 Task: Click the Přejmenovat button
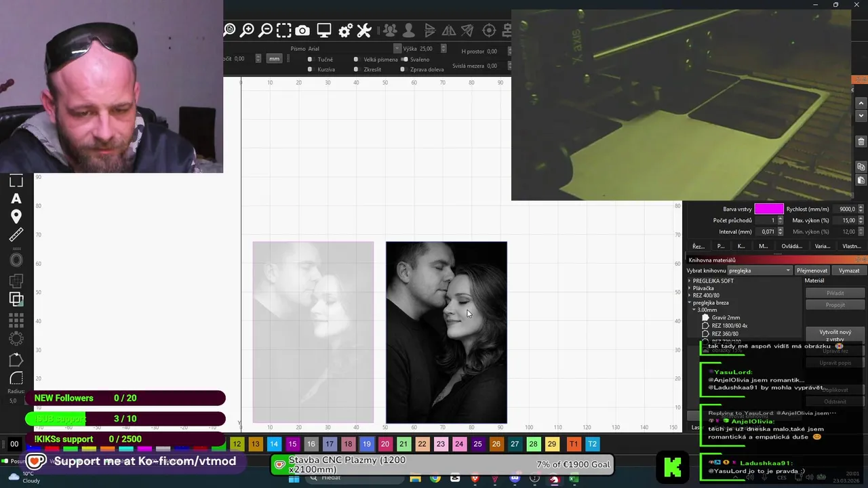812,270
